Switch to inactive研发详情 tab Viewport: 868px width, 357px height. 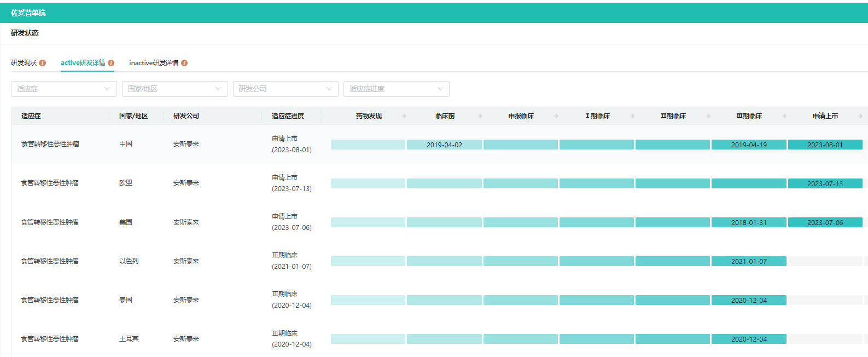(154, 63)
